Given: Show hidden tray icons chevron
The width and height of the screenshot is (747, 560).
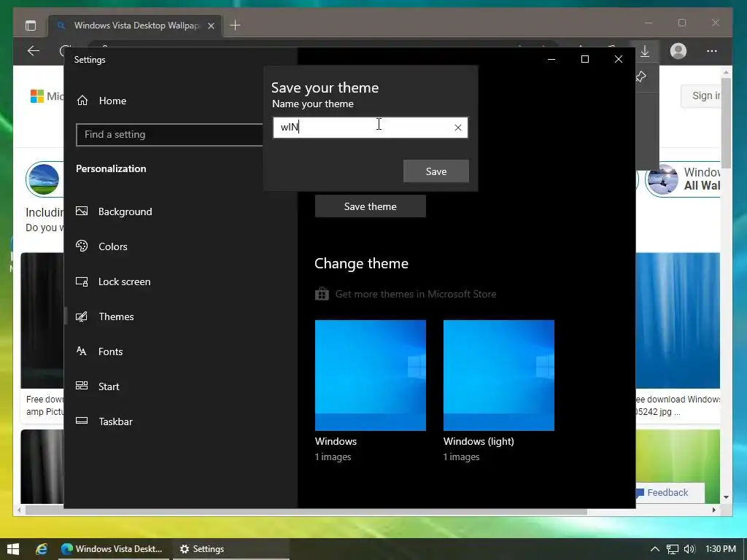Looking at the screenshot, I should coord(655,549).
